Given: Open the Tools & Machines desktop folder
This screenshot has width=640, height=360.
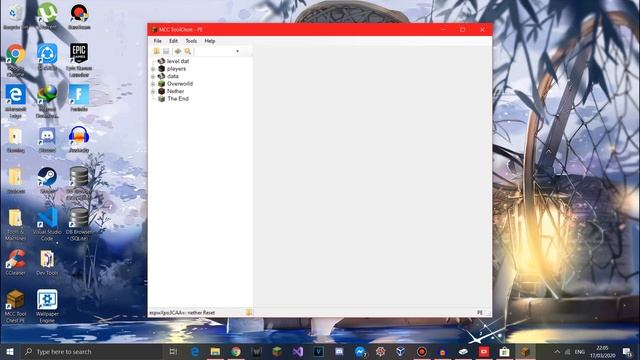Looking at the screenshot, I should (x=16, y=224).
